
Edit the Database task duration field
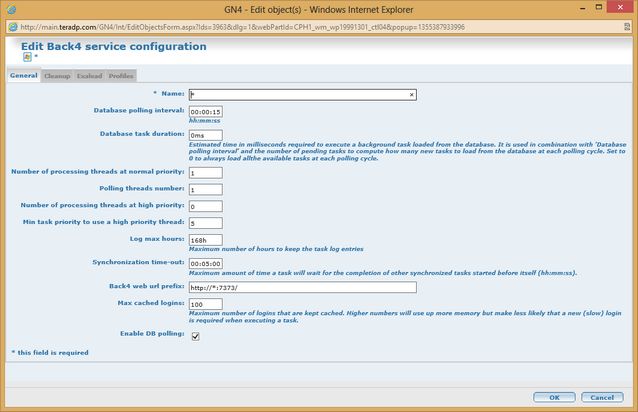(x=205, y=135)
